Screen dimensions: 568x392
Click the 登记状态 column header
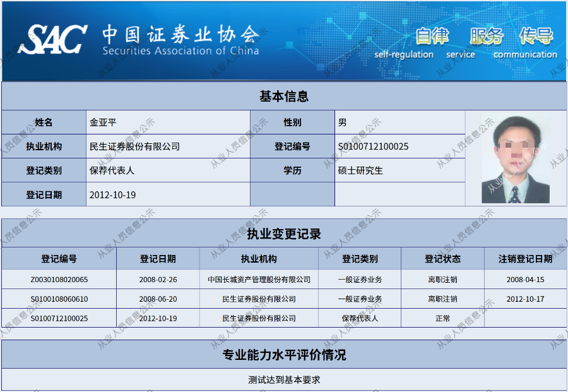click(x=442, y=259)
